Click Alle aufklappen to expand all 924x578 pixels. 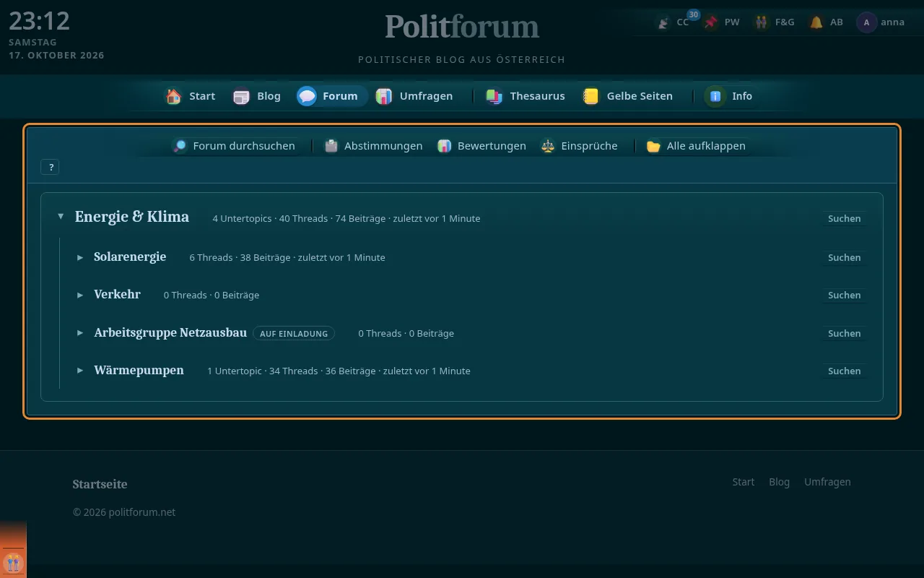coord(697,146)
